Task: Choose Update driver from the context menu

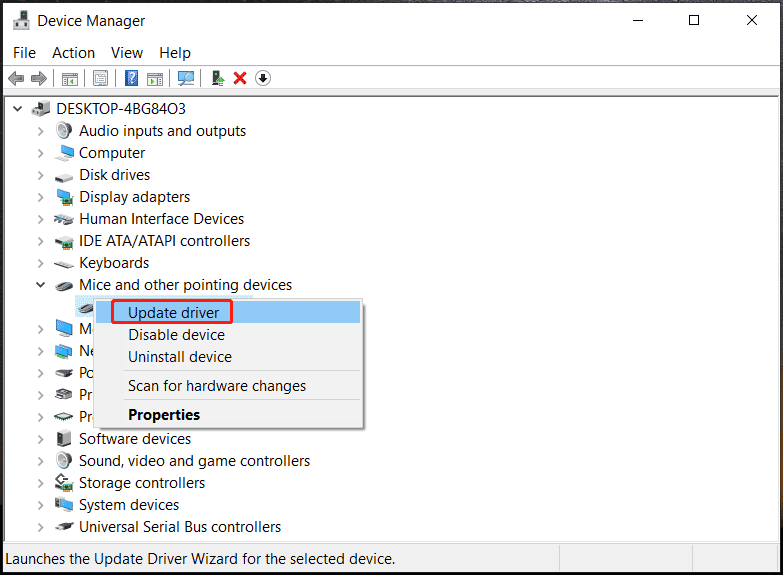Action: point(173,313)
